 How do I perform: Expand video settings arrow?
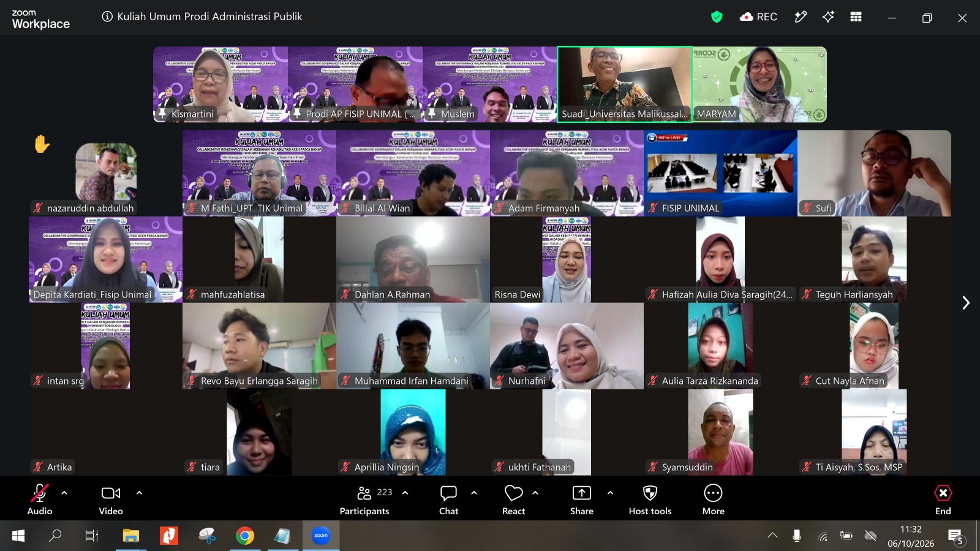pyautogui.click(x=139, y=492)
